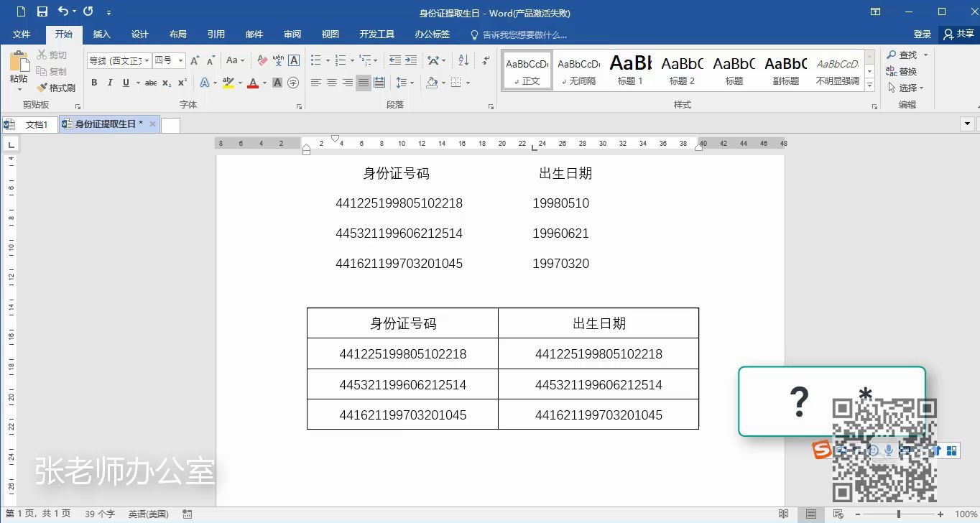Open the font color dropdown arrow
This screenshot has width=980, height=523.
point(264,82)
